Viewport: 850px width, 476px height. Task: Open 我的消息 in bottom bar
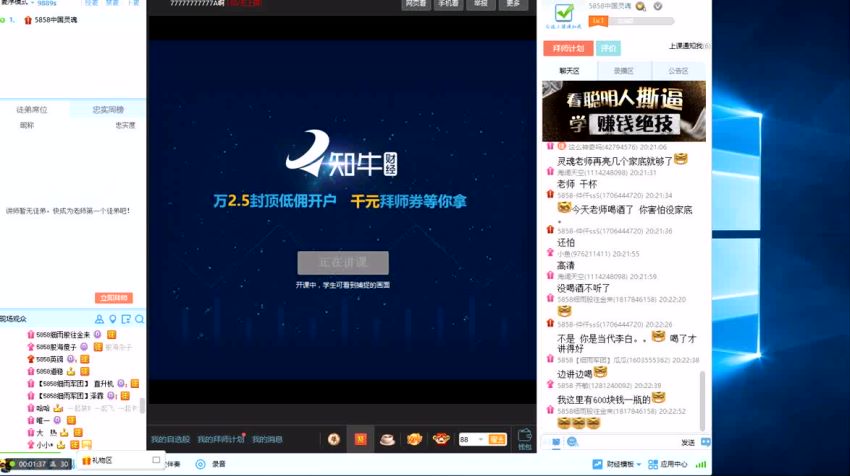click(267, 439)
